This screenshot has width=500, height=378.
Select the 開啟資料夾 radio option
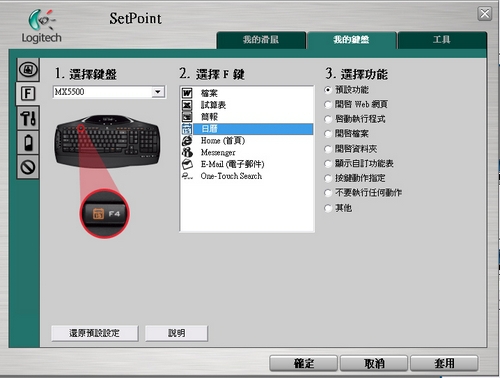pos(328,149)
